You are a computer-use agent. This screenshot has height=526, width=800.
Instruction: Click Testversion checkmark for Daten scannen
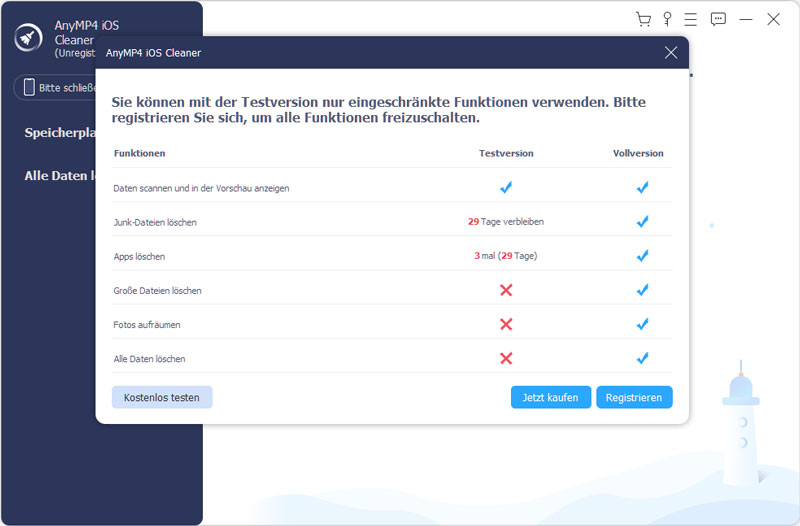pos(506,188)
